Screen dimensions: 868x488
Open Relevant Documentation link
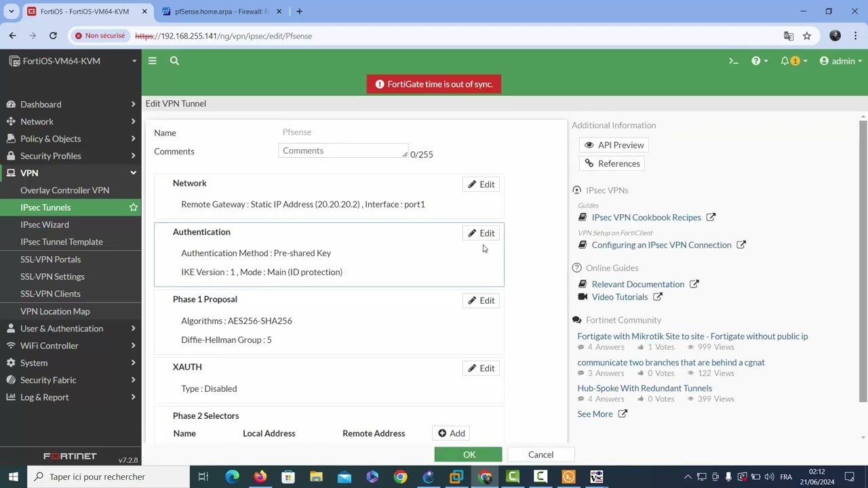(x=638, y=284)
